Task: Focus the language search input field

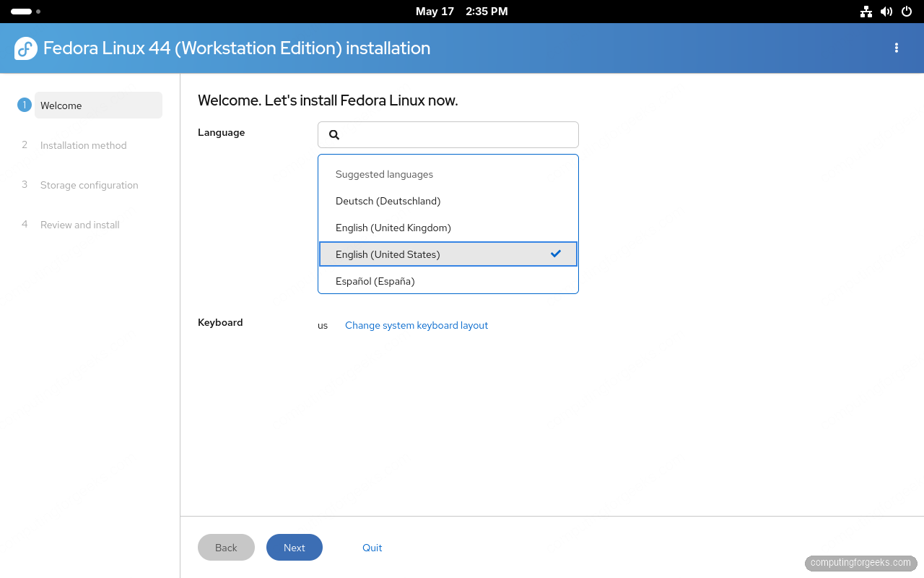Action: pos(448,134)
